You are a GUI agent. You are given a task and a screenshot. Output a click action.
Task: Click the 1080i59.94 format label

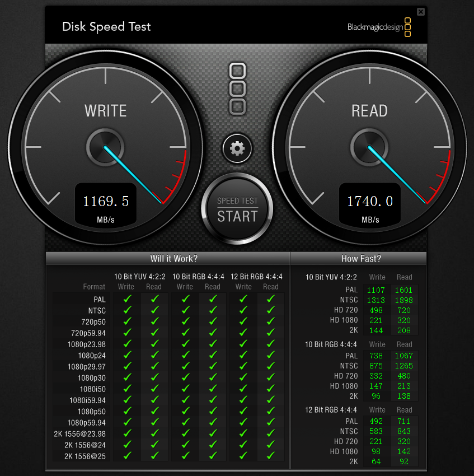coord(87,400)
